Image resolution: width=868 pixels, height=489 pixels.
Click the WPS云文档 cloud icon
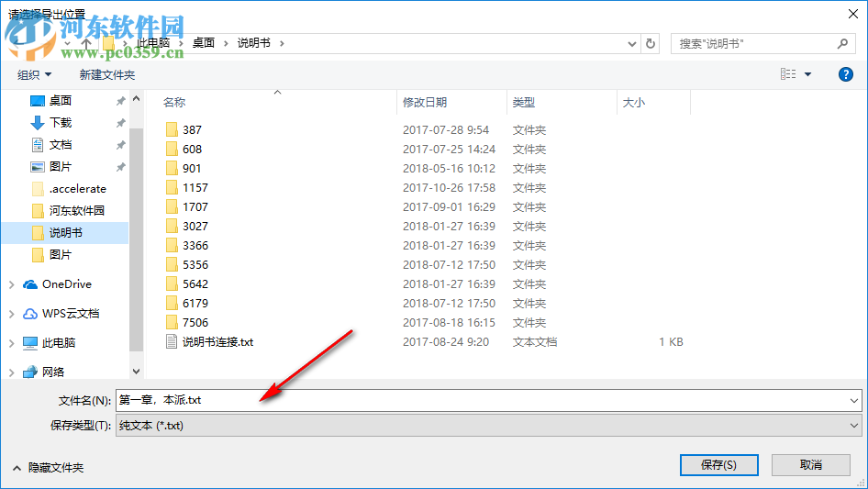30,314
